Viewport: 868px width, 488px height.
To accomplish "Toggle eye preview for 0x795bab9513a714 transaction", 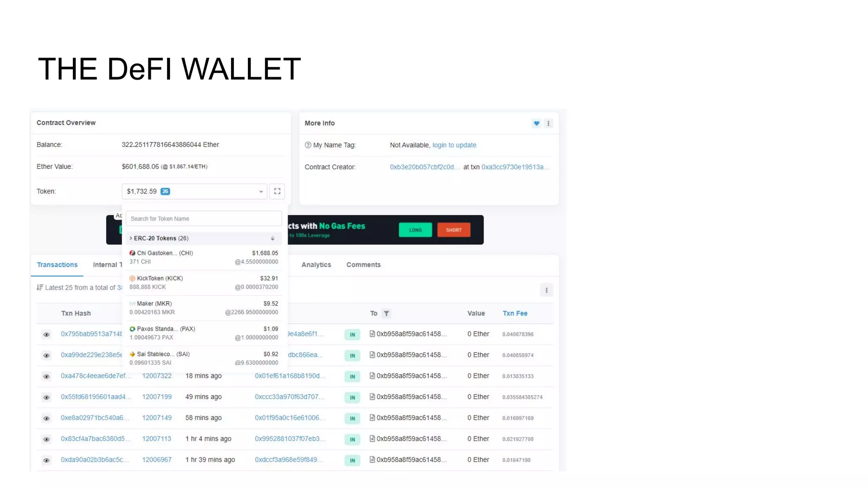I will click(47, 335).
